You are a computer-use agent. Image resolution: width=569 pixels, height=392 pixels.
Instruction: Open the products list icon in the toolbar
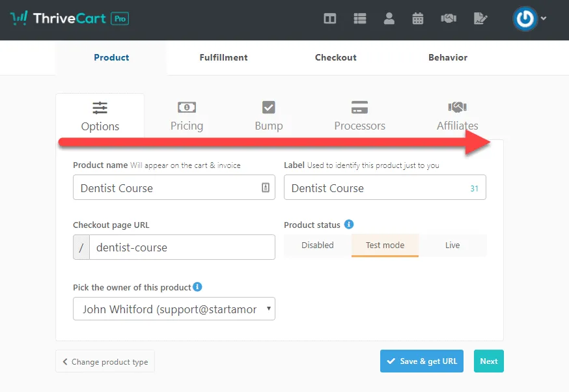pyautogui.click(x=359, y=18)
